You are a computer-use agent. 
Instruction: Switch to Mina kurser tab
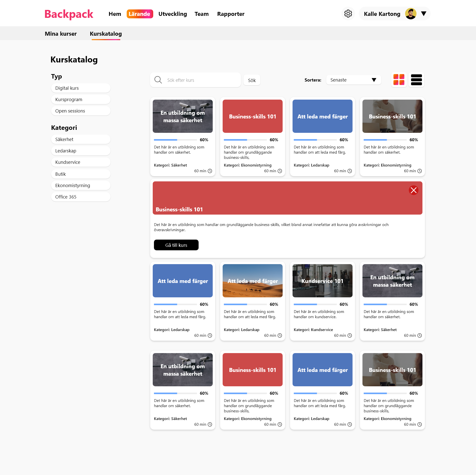coord(61,34)
